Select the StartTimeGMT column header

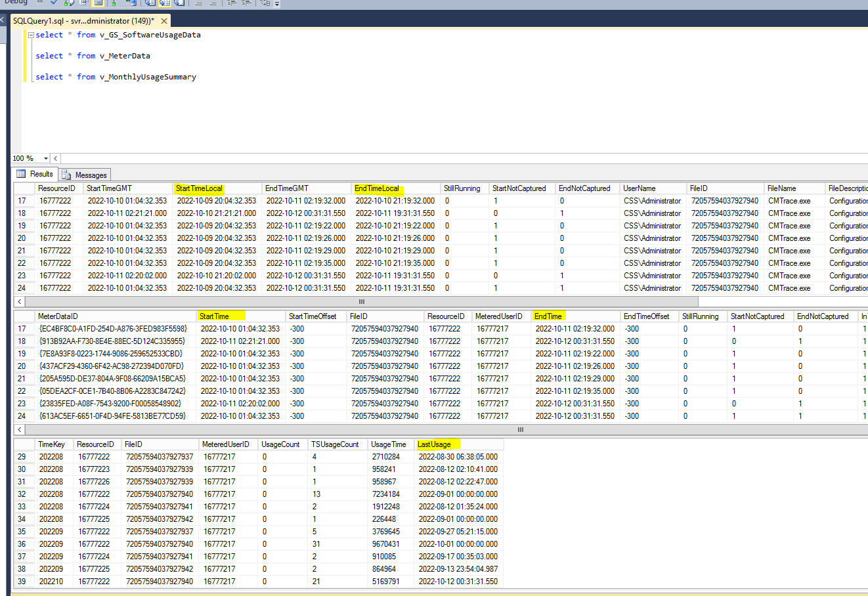129,188
